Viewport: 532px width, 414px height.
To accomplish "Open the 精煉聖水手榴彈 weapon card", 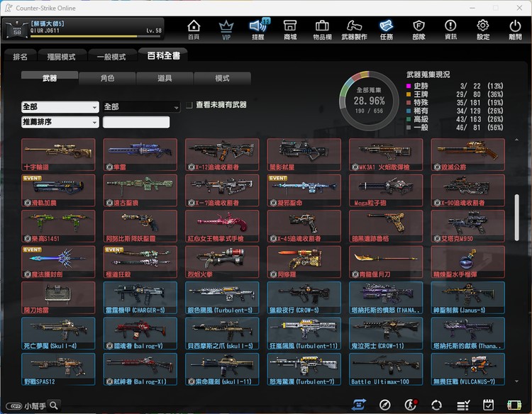I will click(468, 262).
